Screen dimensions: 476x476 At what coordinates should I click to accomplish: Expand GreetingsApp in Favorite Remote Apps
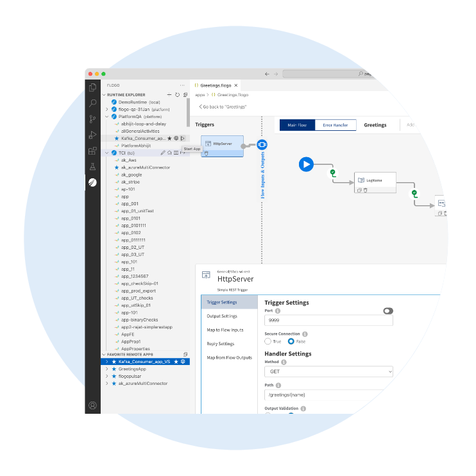pyautogui.click(x=107, y=369)
